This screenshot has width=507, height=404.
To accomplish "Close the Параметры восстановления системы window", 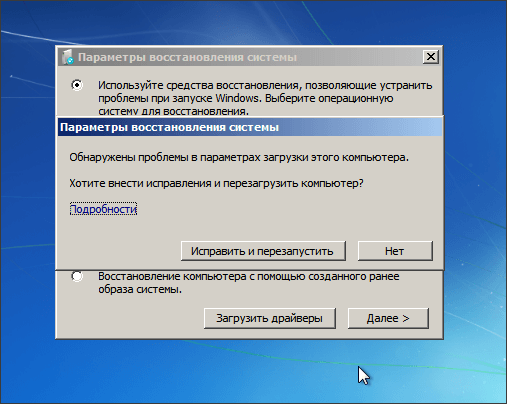I will 431,57.
